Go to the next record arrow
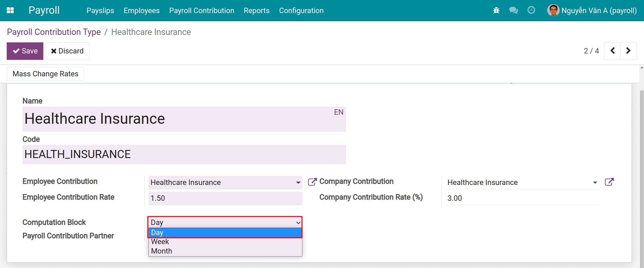The image size is (644, 268). click(x=628, y=51)
